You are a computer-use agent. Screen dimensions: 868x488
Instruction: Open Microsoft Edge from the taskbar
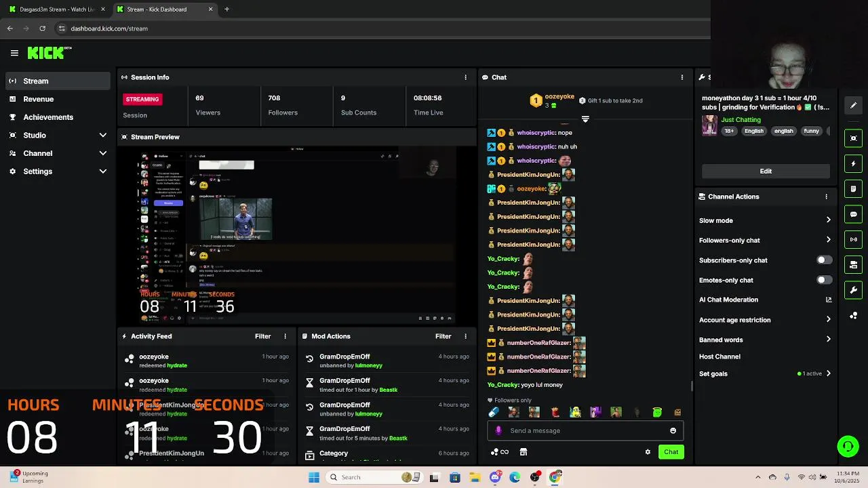coord(515,477)
